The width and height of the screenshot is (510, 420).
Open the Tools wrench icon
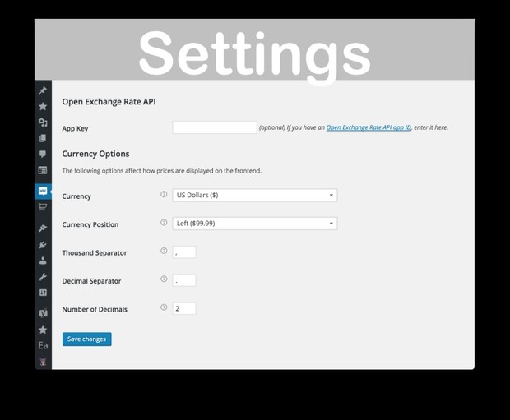43,277
